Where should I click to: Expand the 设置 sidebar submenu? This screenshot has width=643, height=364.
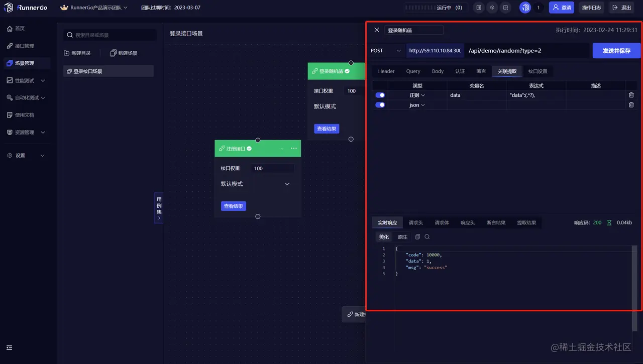coord(43,156)
